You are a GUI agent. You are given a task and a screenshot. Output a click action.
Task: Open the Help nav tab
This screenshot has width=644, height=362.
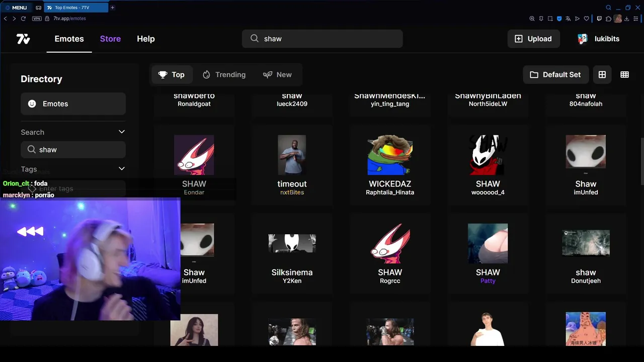click(146, 39)
